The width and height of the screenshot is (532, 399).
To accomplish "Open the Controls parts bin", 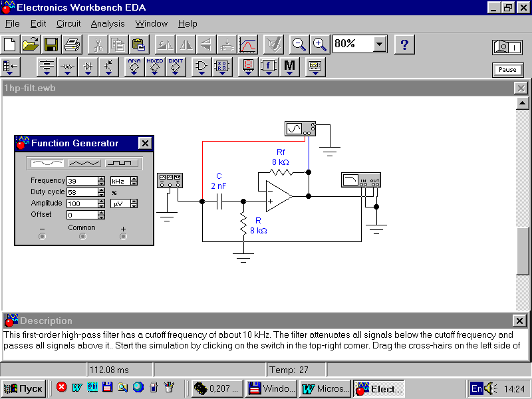I will pyautogui.click(x=269, y=67).
